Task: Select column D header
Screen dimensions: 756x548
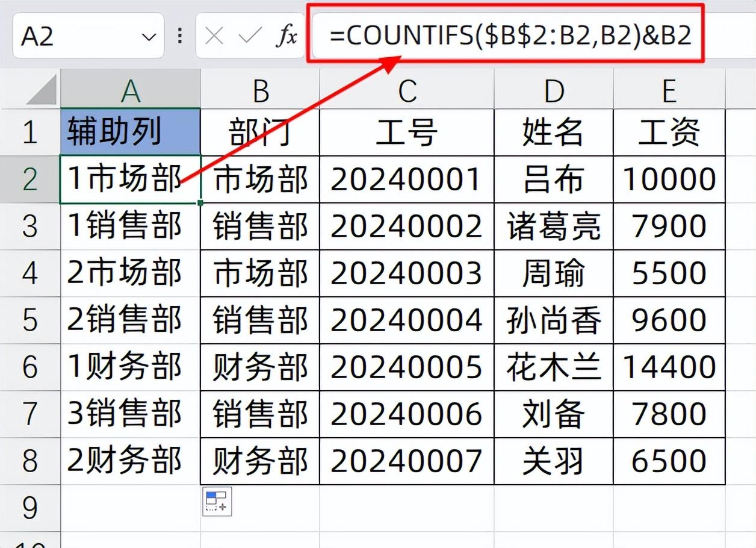Action: (553, 90)
